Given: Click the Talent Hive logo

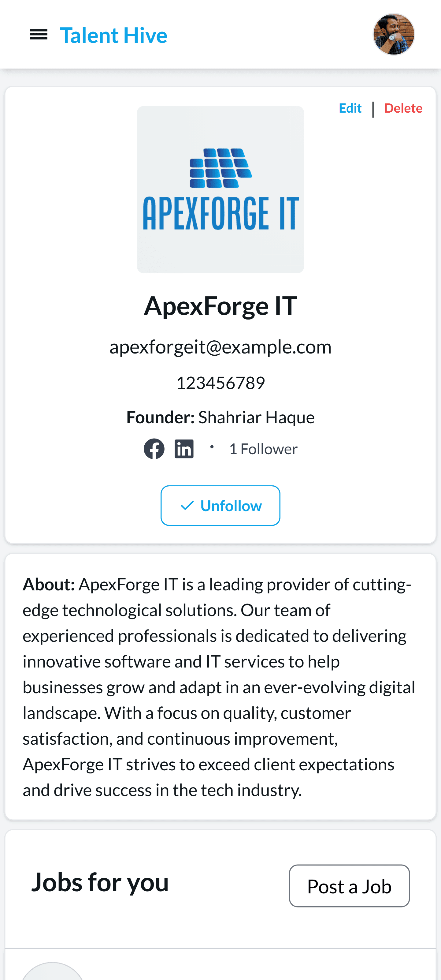Looking at the screenshot, I should [x=113, y=36].
